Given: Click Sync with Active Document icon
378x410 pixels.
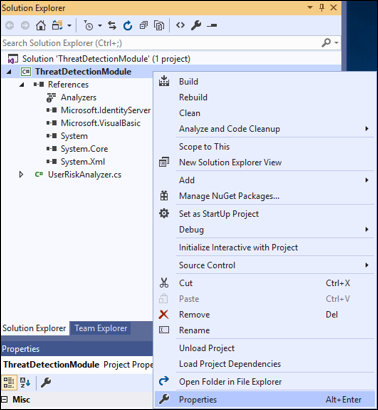Looking at the screenshot, I should pos(112,25).
